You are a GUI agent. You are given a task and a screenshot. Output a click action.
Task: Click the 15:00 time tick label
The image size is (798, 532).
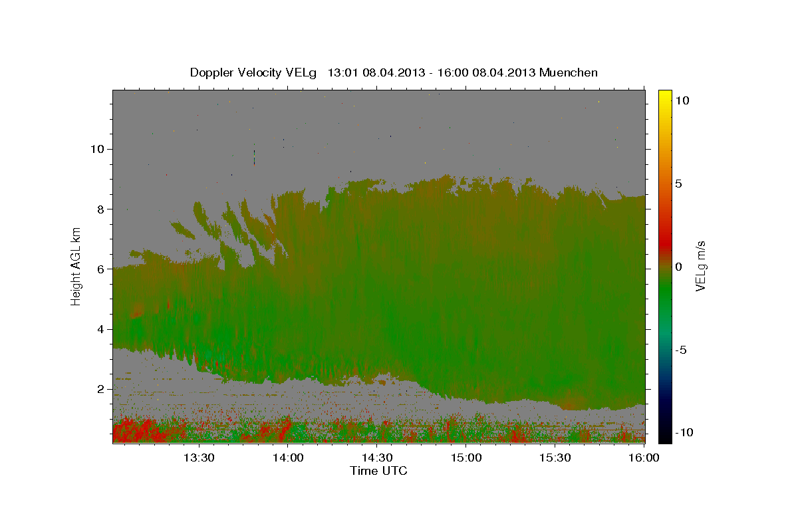(466, 458)
